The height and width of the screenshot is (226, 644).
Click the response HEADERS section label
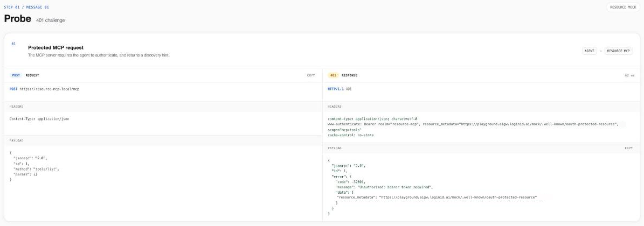coord(334,106)
